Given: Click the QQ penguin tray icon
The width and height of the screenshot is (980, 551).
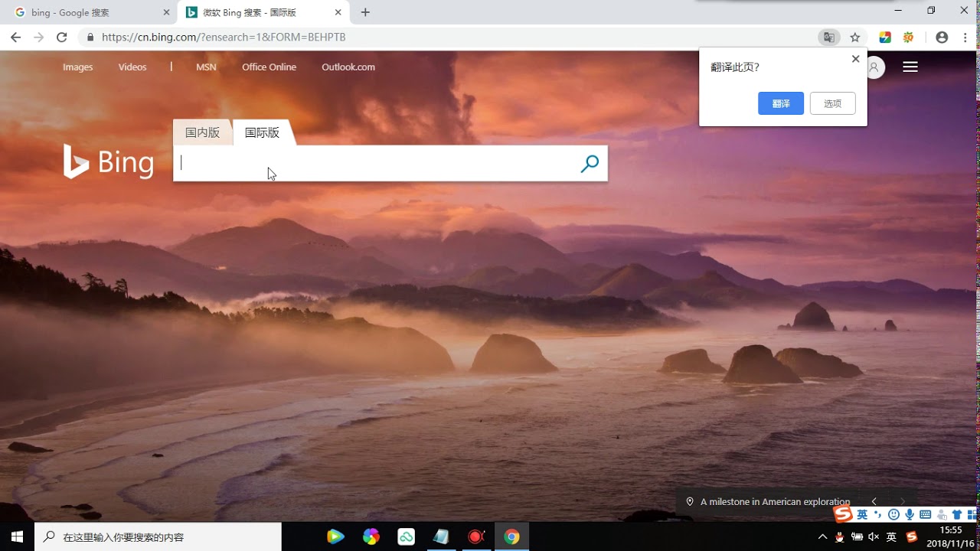Looking at the screenshot, I should [840, 537].
